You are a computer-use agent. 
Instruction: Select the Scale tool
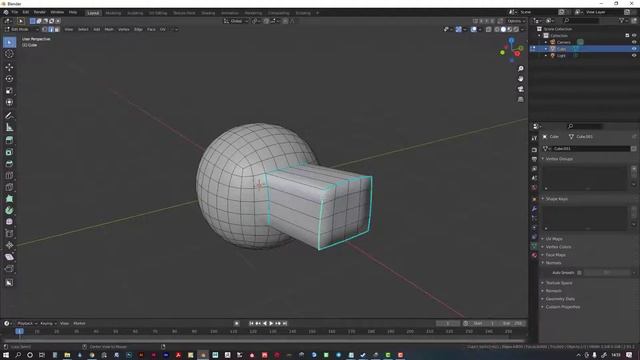tap(9, 91)
